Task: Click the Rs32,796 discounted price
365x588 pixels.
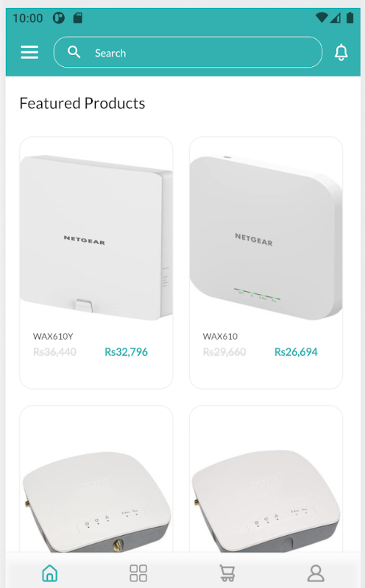Action: click(126, 352)
